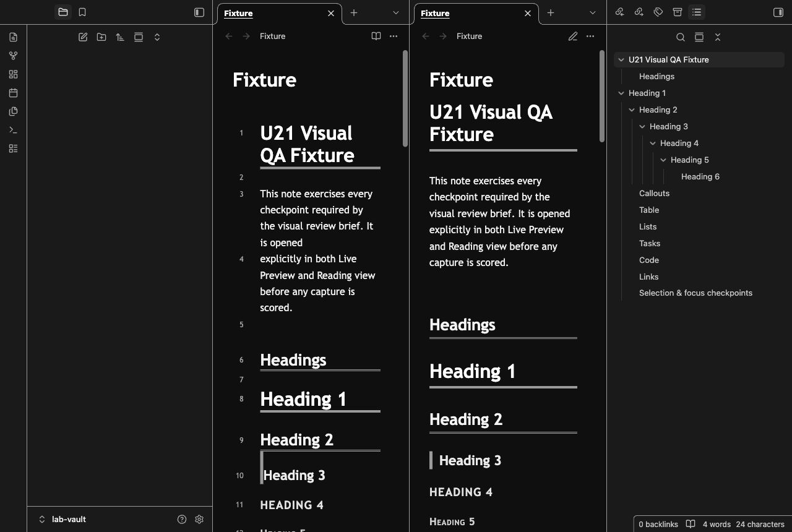792x532 pixels.
Task: Expand or collapse all folders in explorer
Action: pos(157,37)
